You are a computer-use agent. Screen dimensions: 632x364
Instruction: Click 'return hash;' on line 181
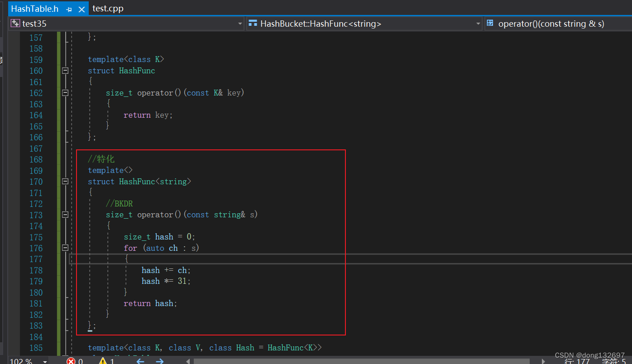coord(150,303)
